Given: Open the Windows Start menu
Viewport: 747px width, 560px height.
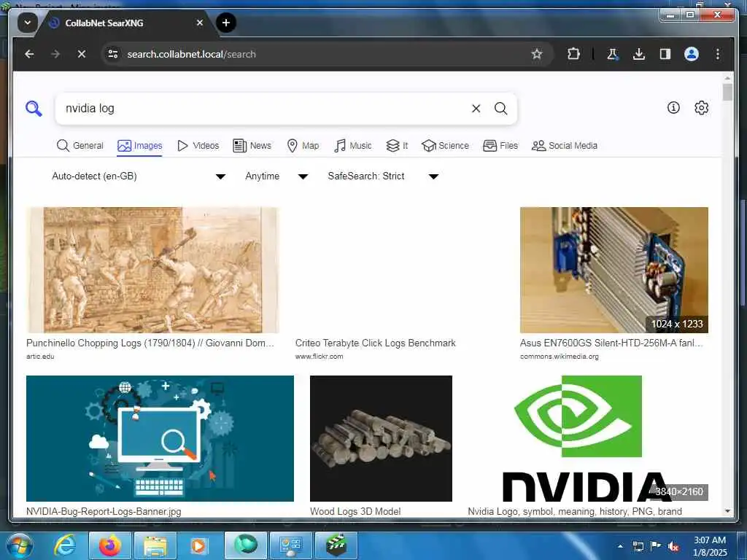Looking at the screenshot, I should 19,545.
